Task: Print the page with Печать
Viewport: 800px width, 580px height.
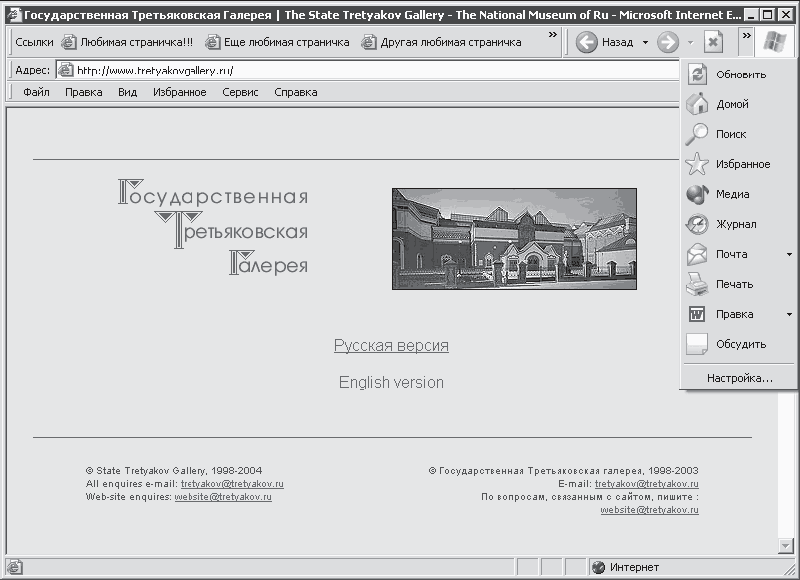Action: coord(698,285)
